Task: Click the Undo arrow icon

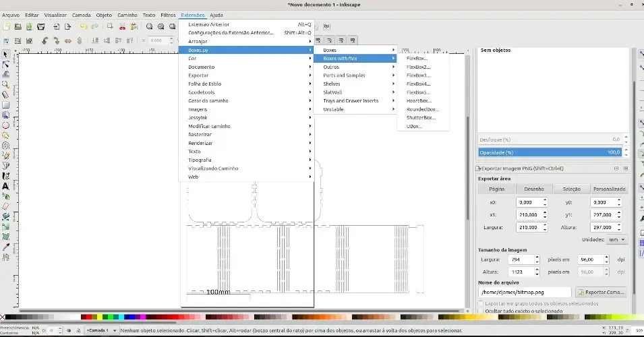Action: (x=84, y=27)
